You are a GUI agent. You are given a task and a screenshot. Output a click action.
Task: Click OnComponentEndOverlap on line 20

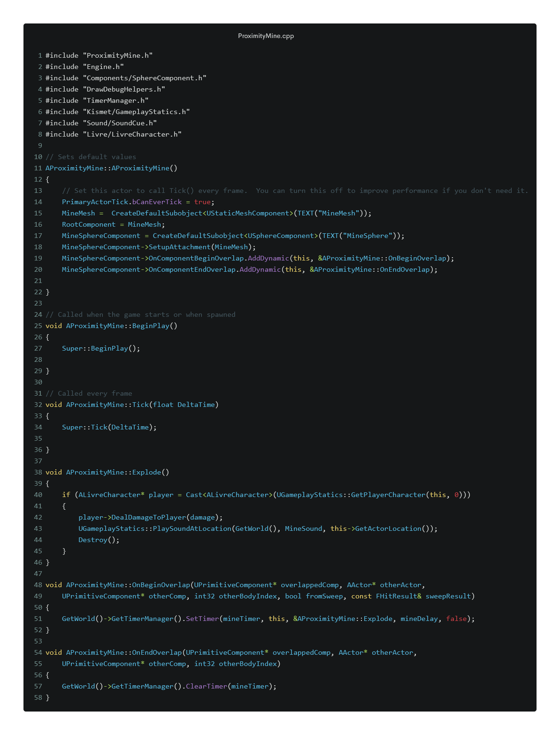point(192,269)
